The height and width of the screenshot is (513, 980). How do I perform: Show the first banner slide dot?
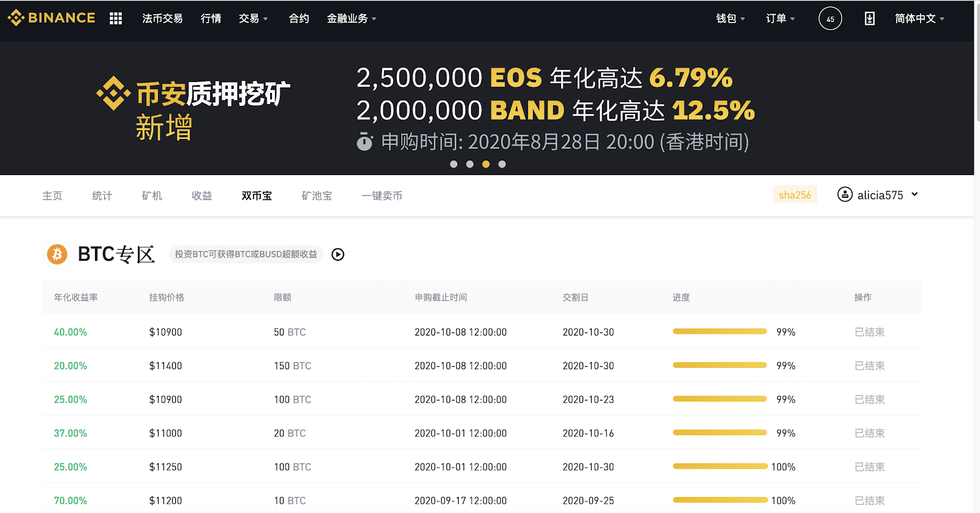tap(454, 164)
